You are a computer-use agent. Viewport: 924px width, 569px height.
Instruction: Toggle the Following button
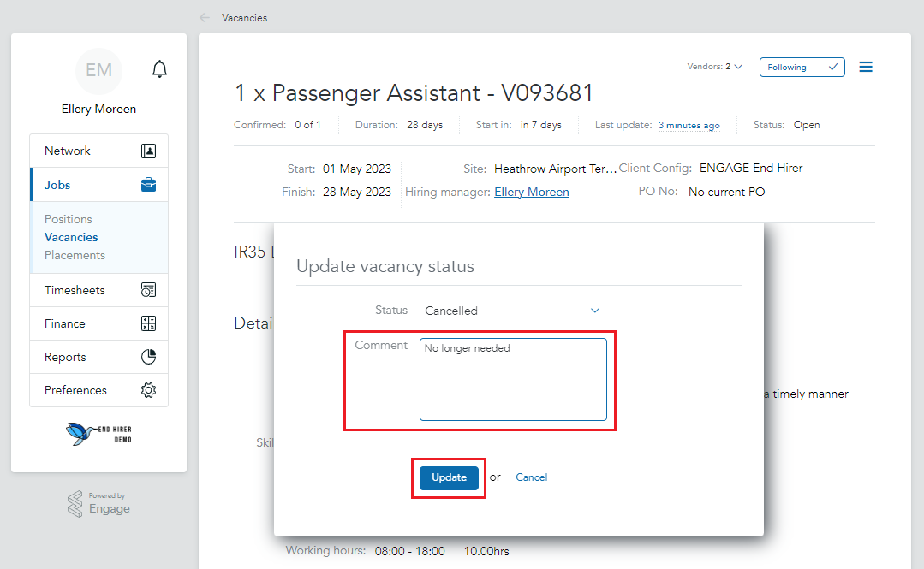(x=802, y=67)
